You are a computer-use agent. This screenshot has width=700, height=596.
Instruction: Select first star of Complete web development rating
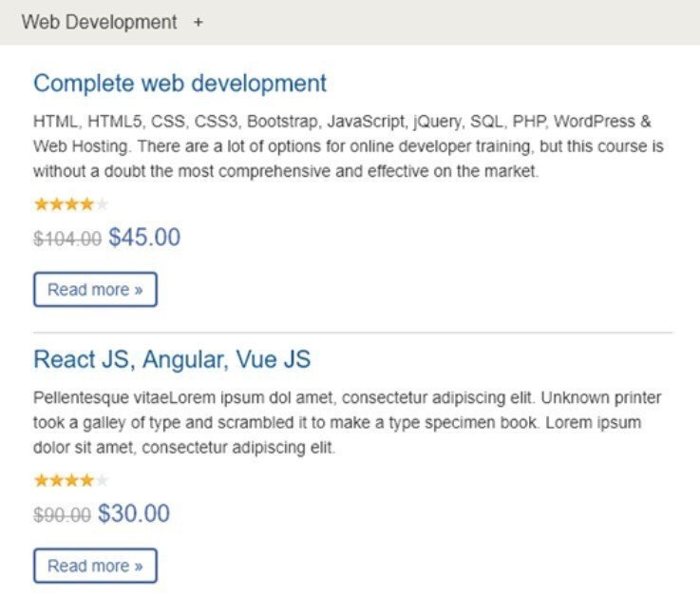[41, 203]
